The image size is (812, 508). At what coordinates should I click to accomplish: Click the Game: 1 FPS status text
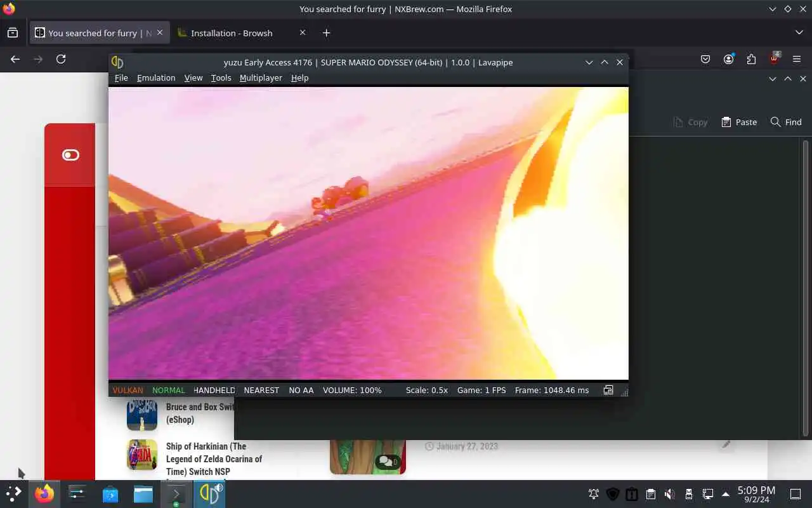pos(481,390)
